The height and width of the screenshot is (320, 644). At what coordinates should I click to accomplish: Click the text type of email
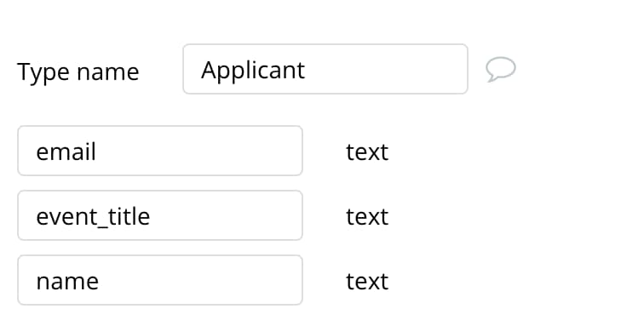367,152
